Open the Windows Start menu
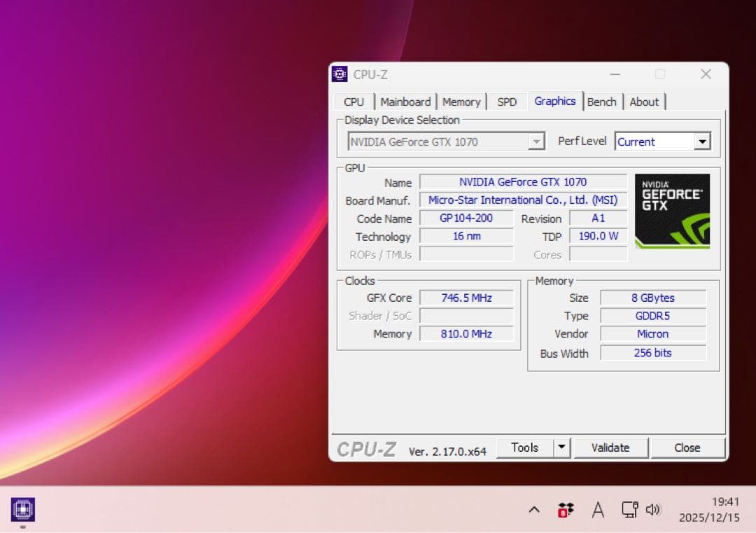The width and height of the screenshot is (756, 533). tap(23, 509)
